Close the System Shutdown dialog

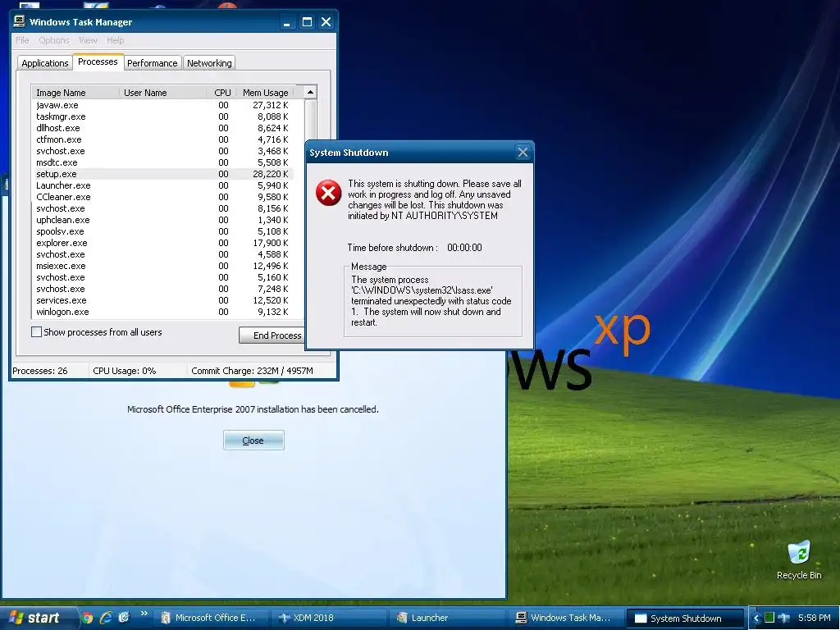(x=523, y=153)
